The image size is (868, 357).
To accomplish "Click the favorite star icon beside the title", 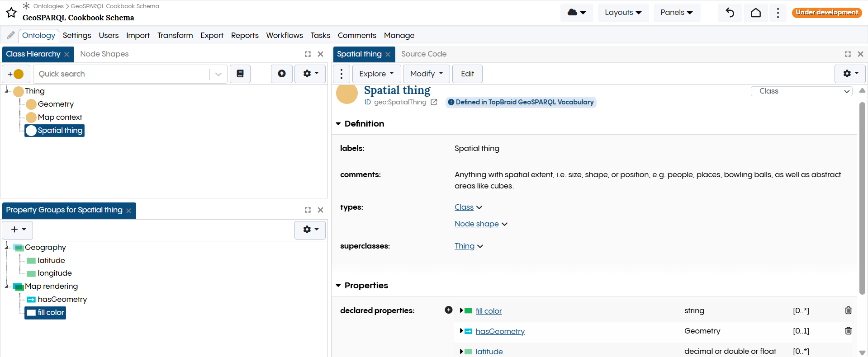I will click(11, 13).
